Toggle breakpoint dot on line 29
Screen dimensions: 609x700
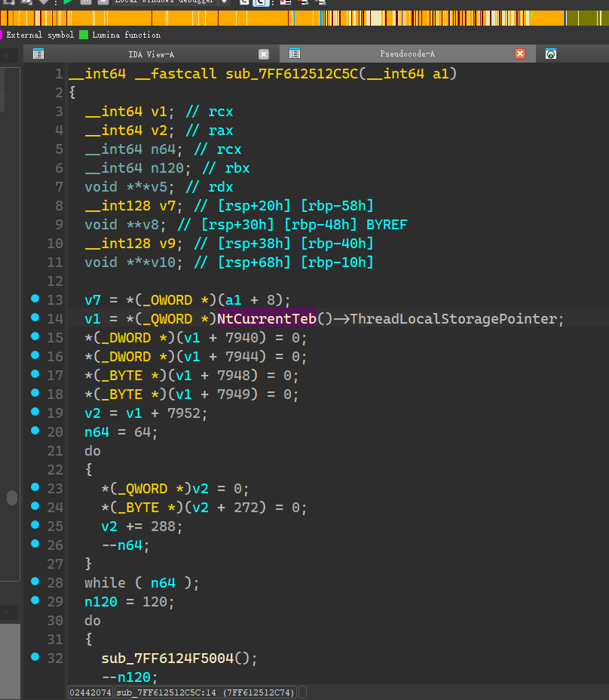coord(35,600)
